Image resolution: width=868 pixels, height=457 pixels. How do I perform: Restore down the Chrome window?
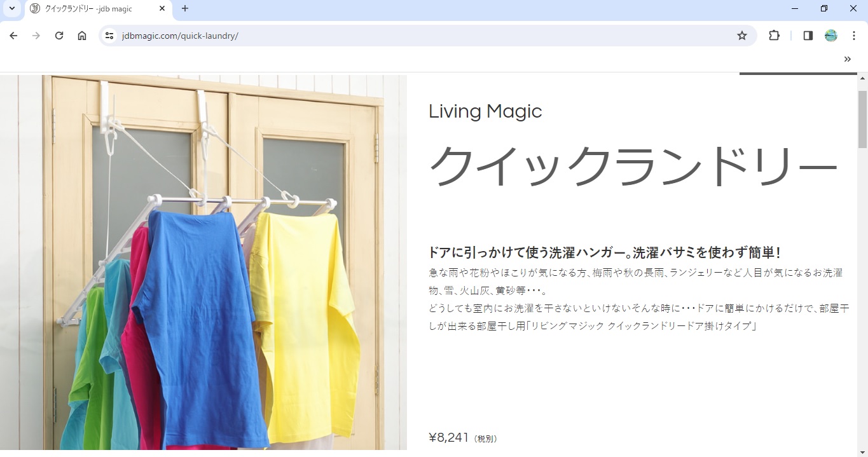coord(824,9)
